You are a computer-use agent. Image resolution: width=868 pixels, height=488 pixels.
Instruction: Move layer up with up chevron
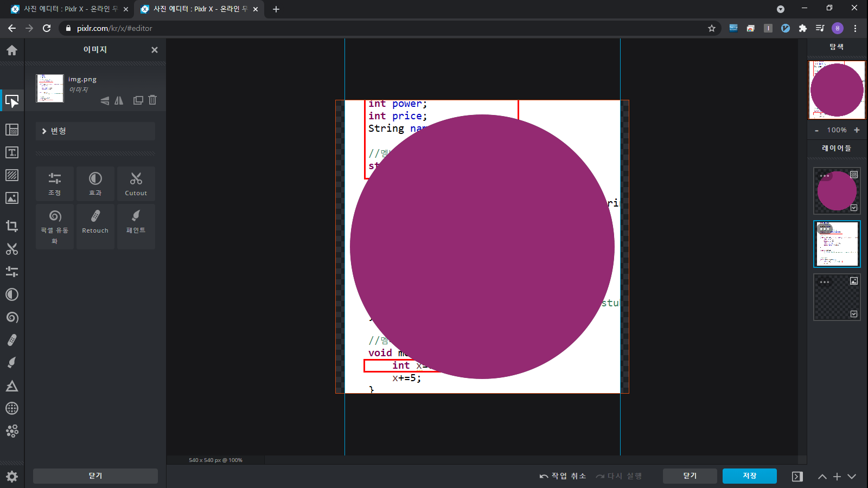tap(822, 477)
